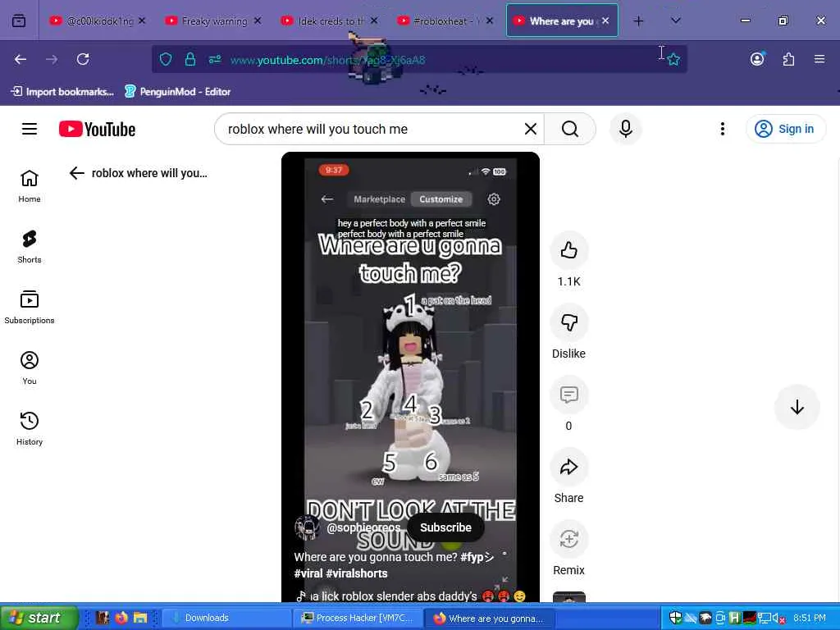Open the #viral hashtag
Image resolution: width=840 pixels, height=630 pixels.
[308, 573]
